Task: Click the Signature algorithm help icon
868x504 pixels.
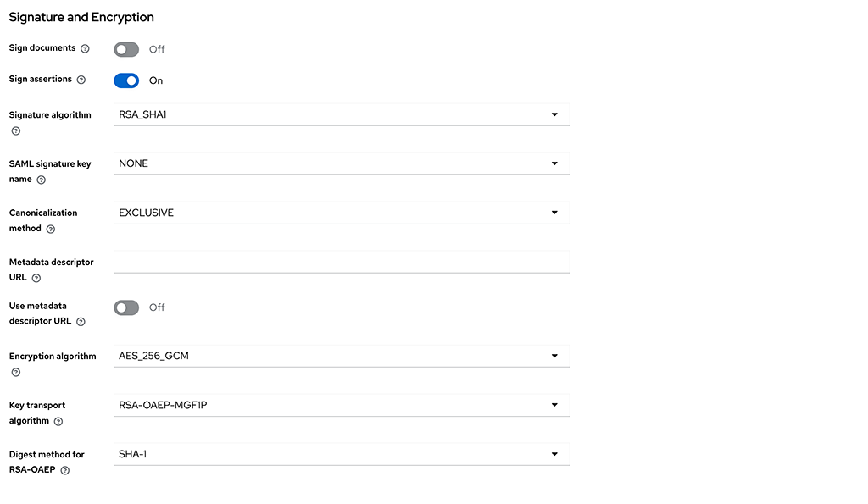Action: tap(14, 130)
